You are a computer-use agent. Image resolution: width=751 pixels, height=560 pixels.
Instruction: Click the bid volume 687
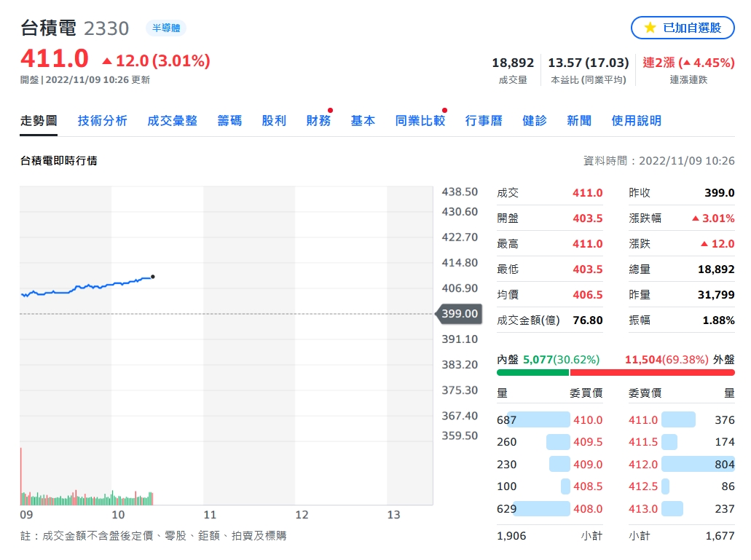coord(506,419)
